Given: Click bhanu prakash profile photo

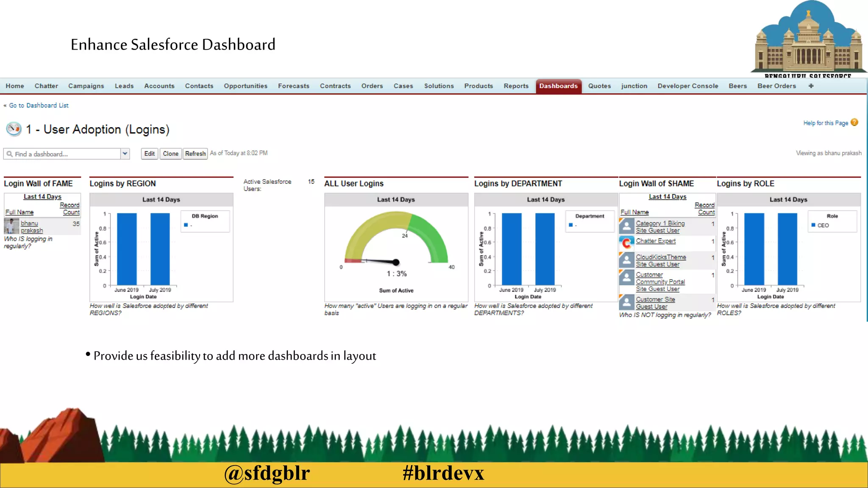Looking at the screenshot, I should click(11, 226).
